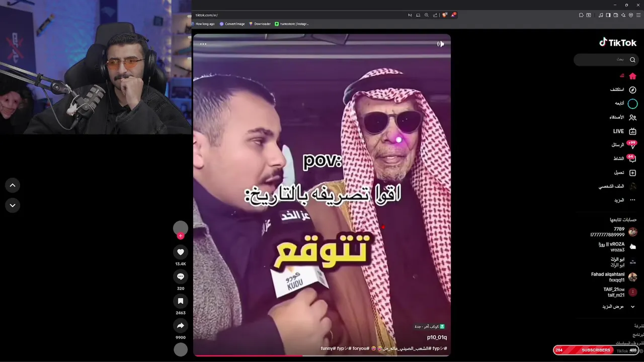
Task: Open the 'huntostore | Instagr...' bookmark
Action: pos(292,24)
